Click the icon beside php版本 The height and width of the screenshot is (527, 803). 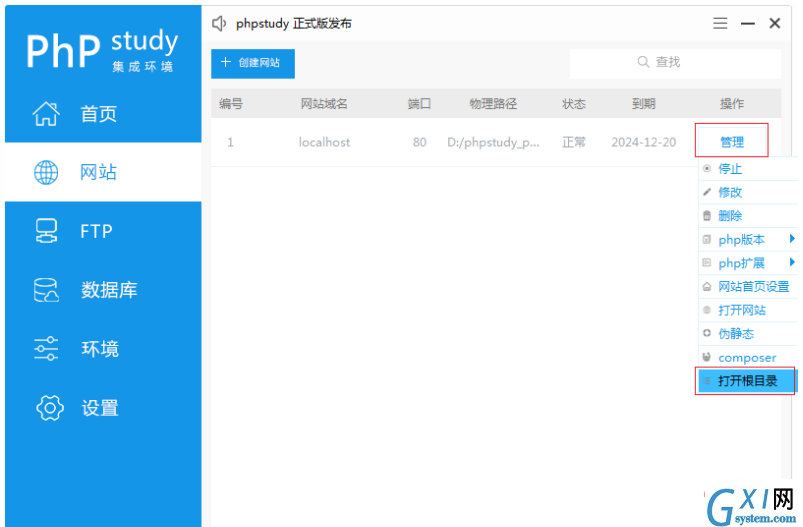pos(707,239)
